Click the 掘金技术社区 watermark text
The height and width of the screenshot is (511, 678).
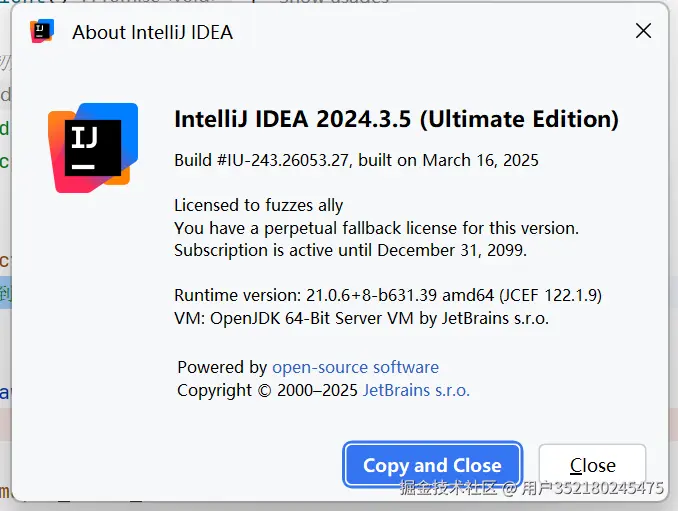click(448, 489)
